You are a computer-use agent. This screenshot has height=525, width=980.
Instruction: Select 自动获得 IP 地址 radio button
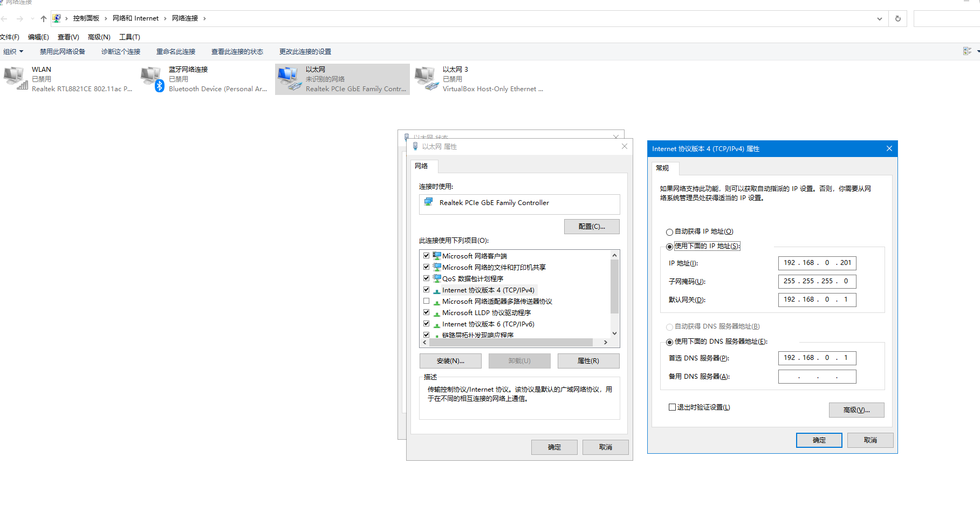pyautogui.click(x=669, y=232)
